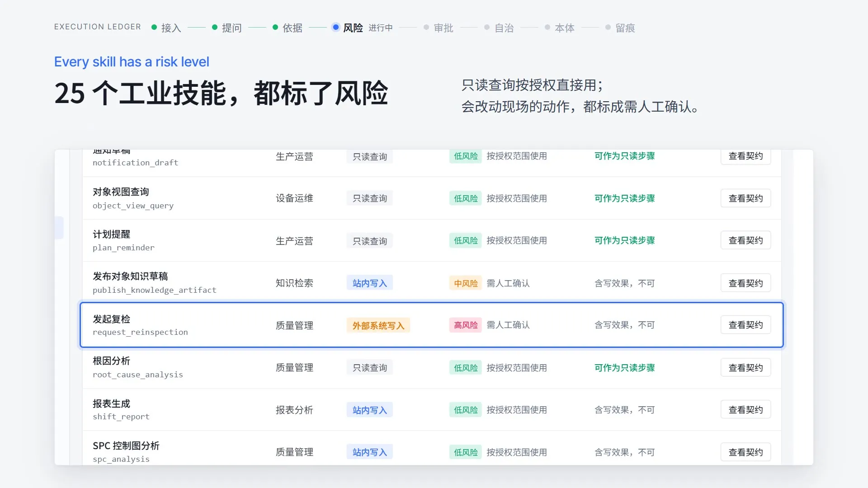868x488 pixels.
Task: Open 查看契约 for notification_draft row
Action: (x=745, y=156)
